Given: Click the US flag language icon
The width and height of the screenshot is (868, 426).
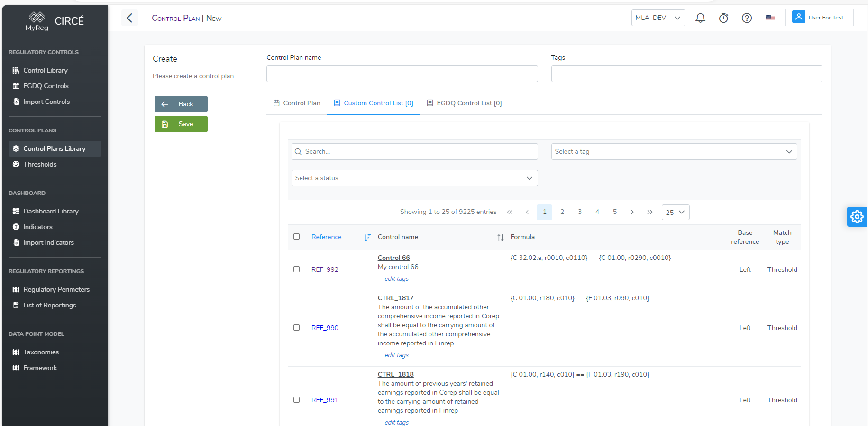Looking at the screenshot, I should pyautogui.click(x=770, y=18).
